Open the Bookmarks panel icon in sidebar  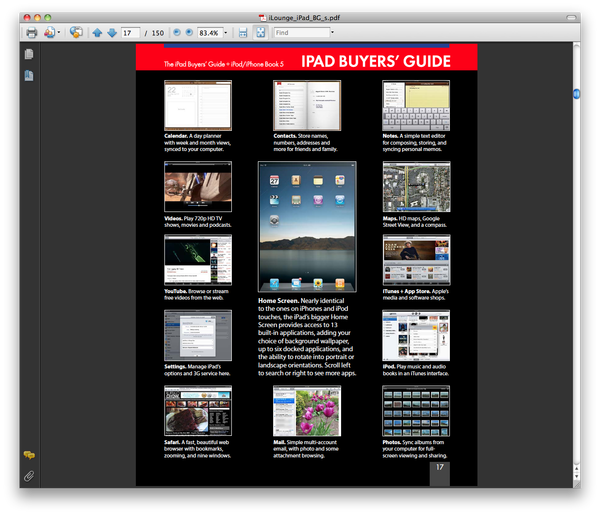(x=29, y=75)
